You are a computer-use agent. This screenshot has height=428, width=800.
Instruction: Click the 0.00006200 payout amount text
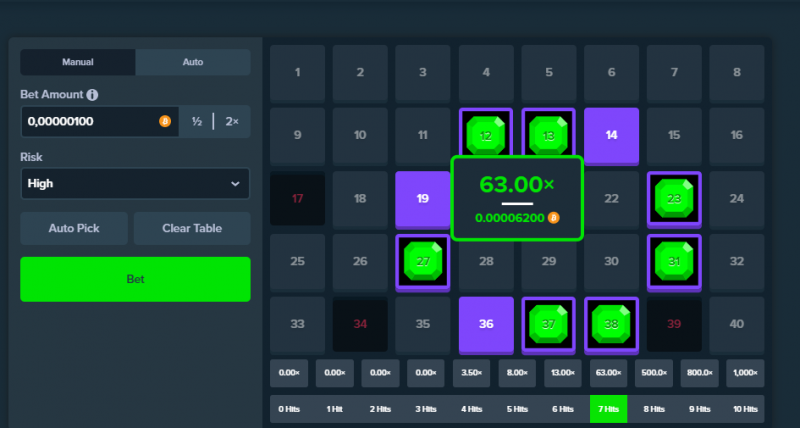tap(510, 218)
